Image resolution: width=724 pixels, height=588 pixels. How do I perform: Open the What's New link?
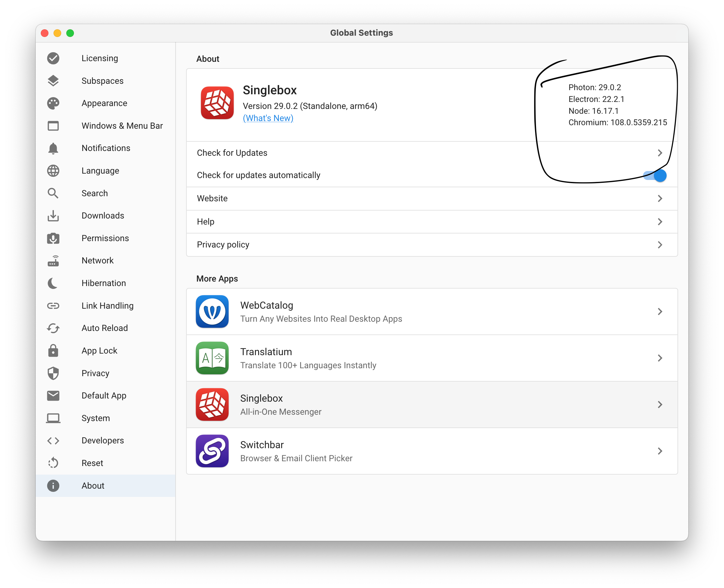(268, 118)
